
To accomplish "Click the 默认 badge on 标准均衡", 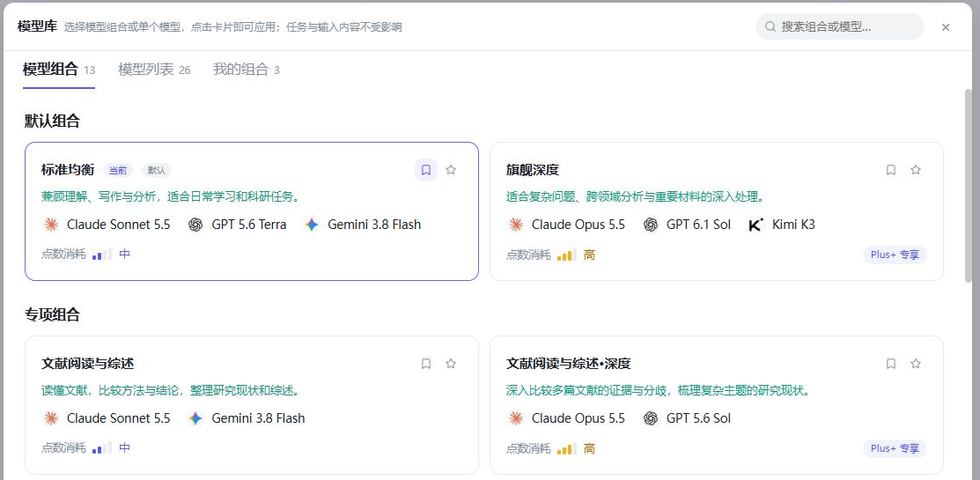I will 156,170.
